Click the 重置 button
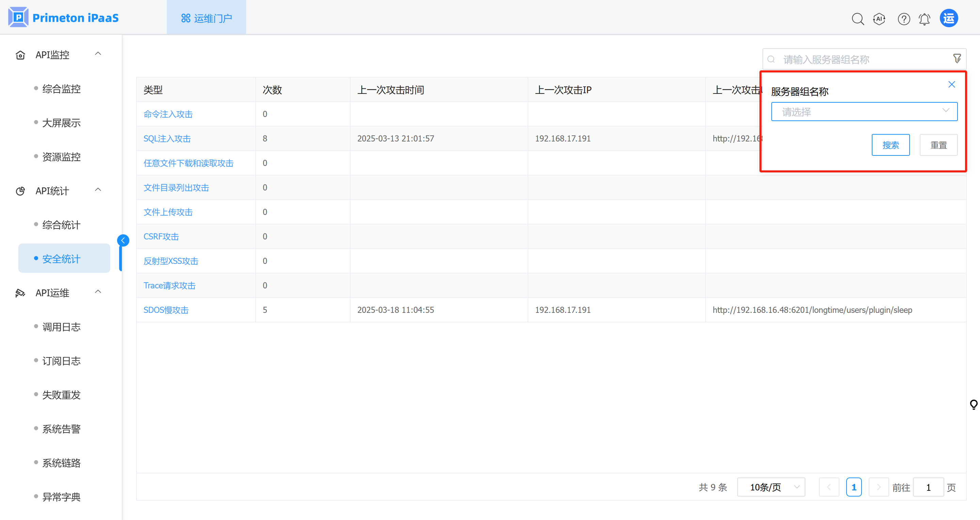The height and width of the screenshot is (520, 980). click(938, 145)
